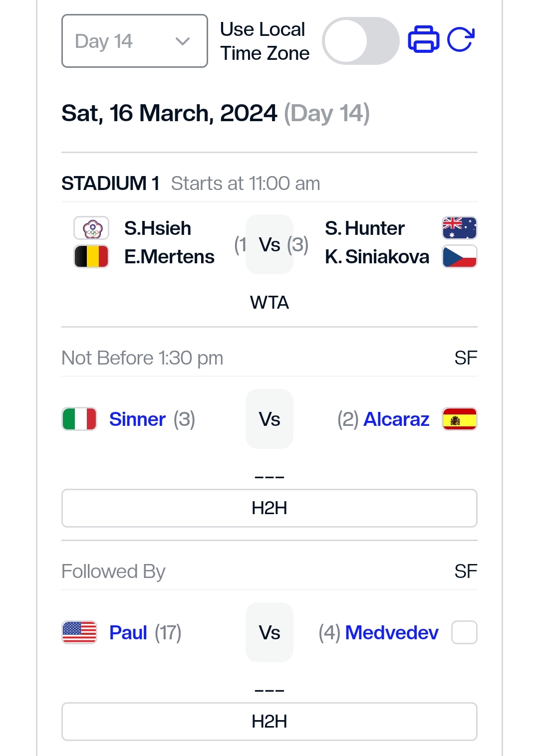Click the refresh schedule icon
Screen dimensions: 539x756
point(460,39)
